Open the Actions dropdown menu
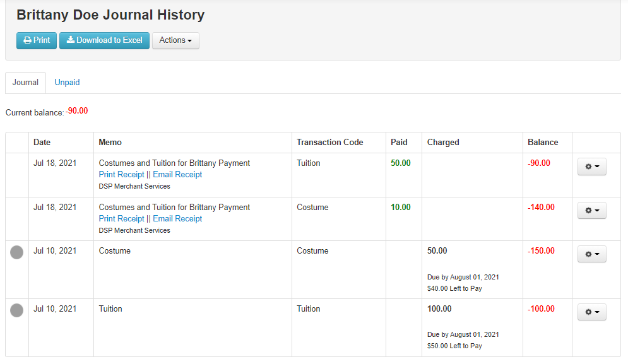Screen dimensions: 628x364 [175, 40]
